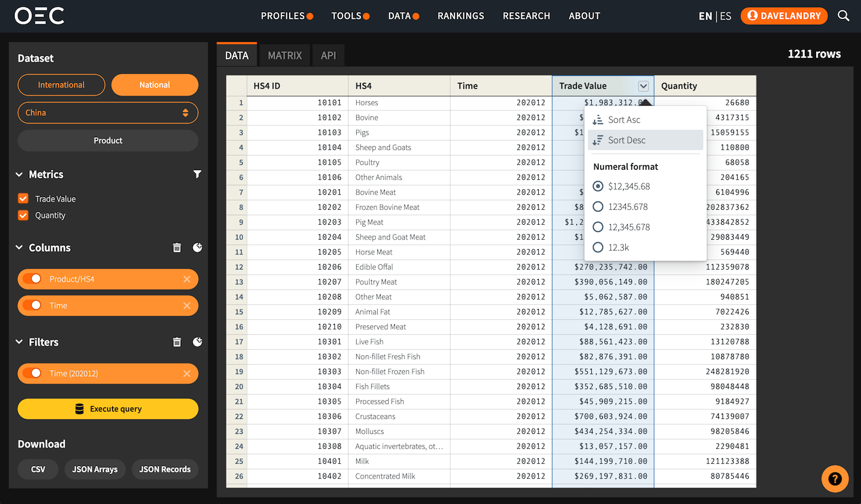Open the orange help question mark
Image resolution: width=861 pixels, height=504 pixels.
click(835, 479)
